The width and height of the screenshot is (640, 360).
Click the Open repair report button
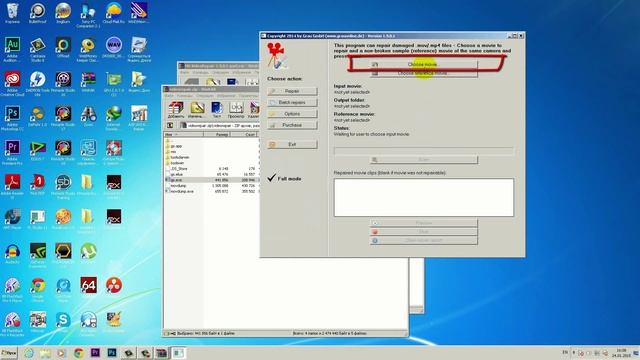tap(424, 240)
